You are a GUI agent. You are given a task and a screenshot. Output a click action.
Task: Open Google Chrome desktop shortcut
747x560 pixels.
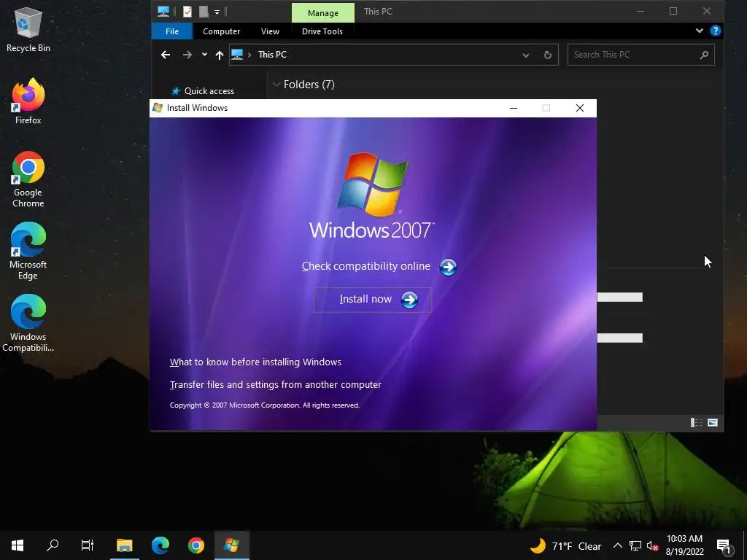pyautogui.click(x=28, y=179)
